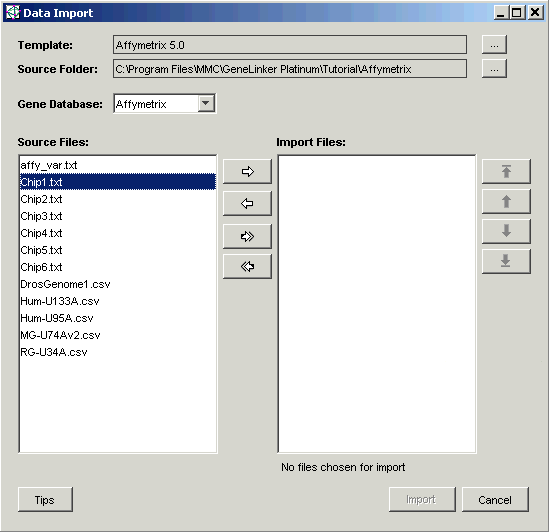Select Chip2.txt in Source Files
This screenshot has height=532, width=549.
pos(118,199)
